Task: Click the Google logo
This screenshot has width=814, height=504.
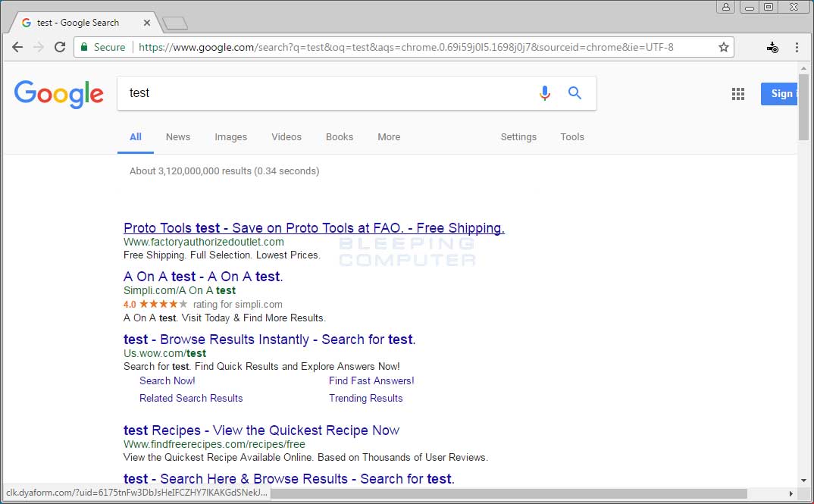Action: point(59,94)
